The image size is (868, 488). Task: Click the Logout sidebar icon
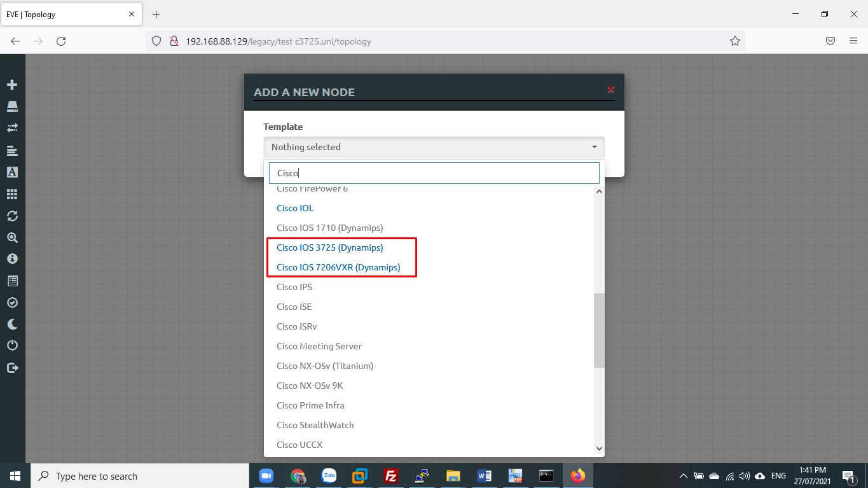click(12, 367)
